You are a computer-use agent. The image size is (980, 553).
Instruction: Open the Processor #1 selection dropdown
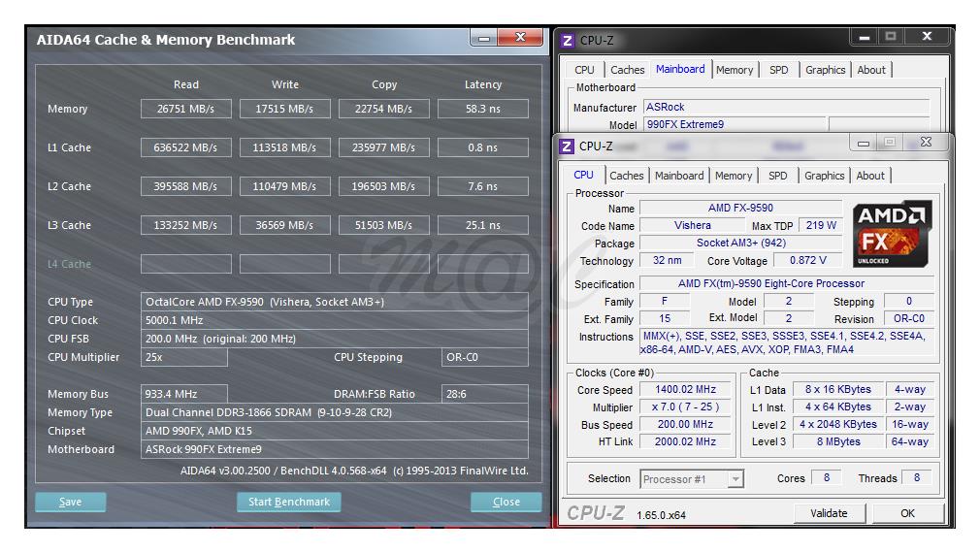tap(692, 479)
